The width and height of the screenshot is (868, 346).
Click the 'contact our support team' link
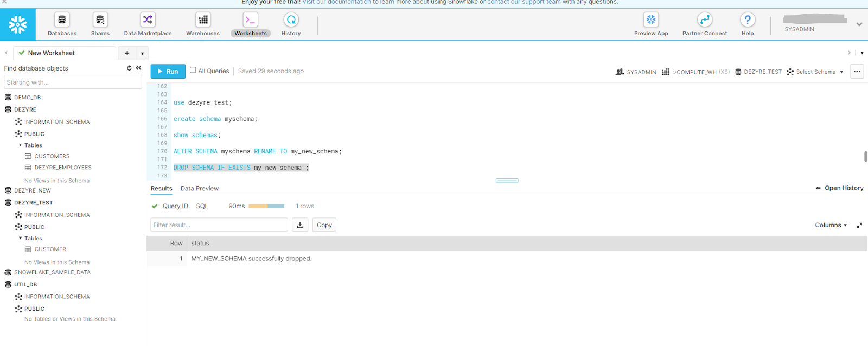(524, 2)
